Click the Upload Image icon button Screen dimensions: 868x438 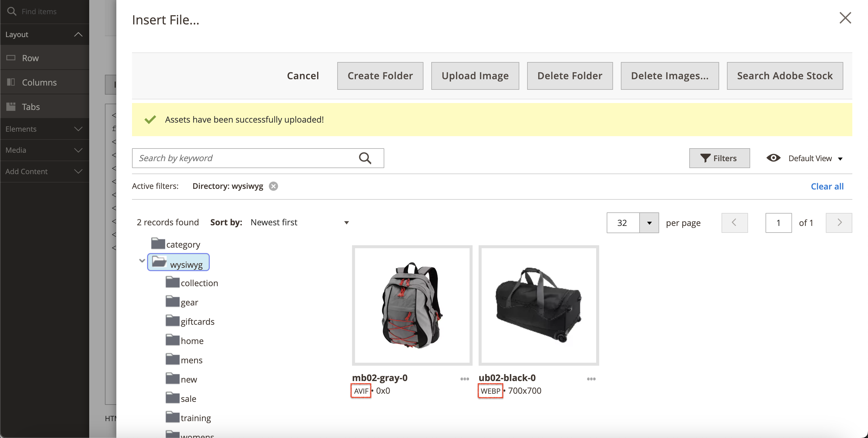coord(474,75)
